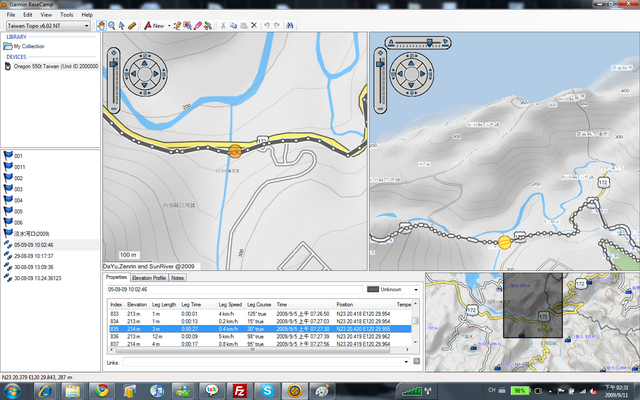The height and width of the screenshot is (400, 640).
Task: Open the Tools menu
Action: pyautogui.click(x=67, y=15)
